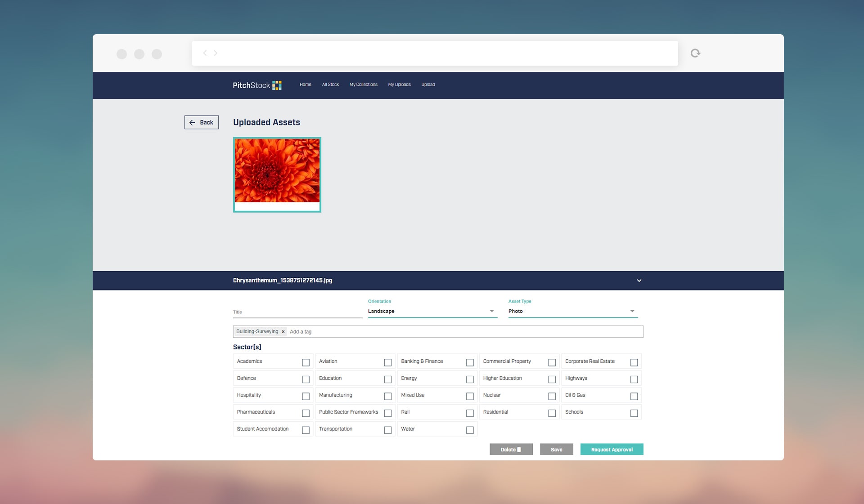864x504 pixels.
Task: Click the browser reload icon
Action: [695, 53]
